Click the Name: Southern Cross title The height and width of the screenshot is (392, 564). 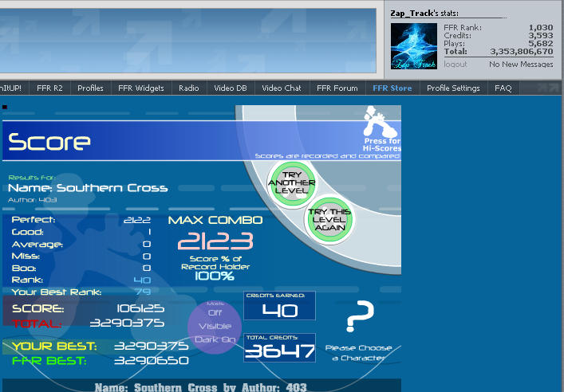pyautogui.click(x=88, y=188)
